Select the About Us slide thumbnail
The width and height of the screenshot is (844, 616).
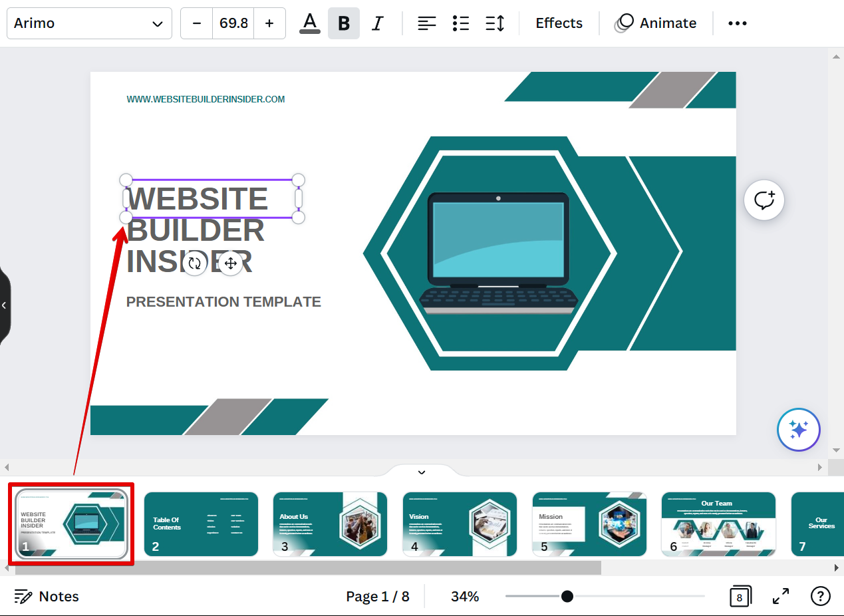click(330, 524)
